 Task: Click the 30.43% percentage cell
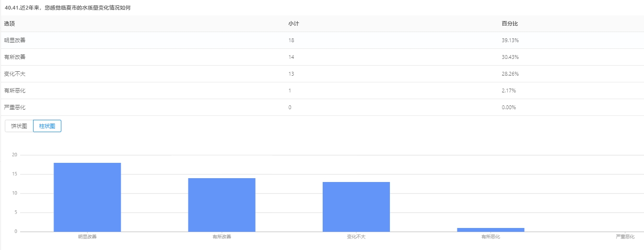pyautogui.click(x=510, y=57)
